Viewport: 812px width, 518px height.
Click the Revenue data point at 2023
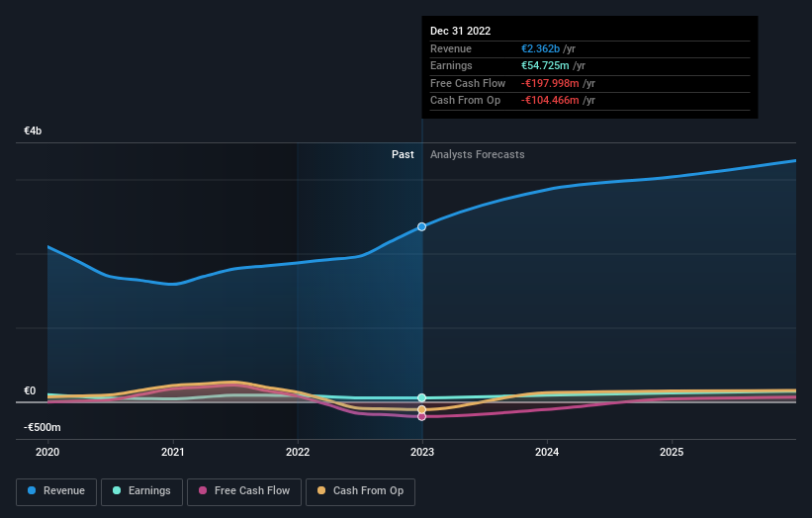[x=422, y=226]
